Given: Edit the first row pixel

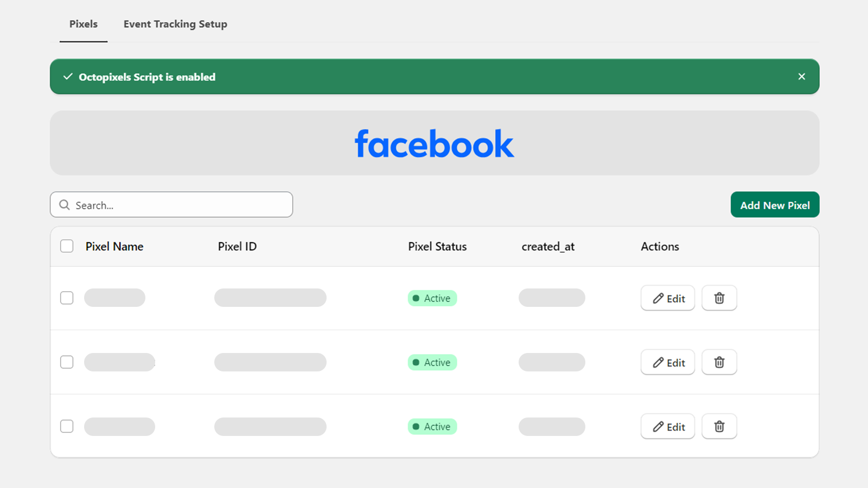Looking at the screenshot, I should pyautogui.click(x=668, y=298).
